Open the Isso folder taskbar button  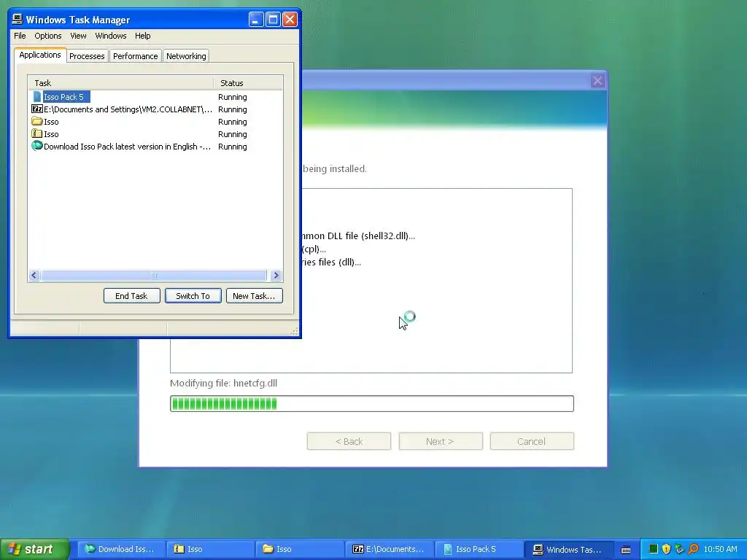(x=300, y=549)
